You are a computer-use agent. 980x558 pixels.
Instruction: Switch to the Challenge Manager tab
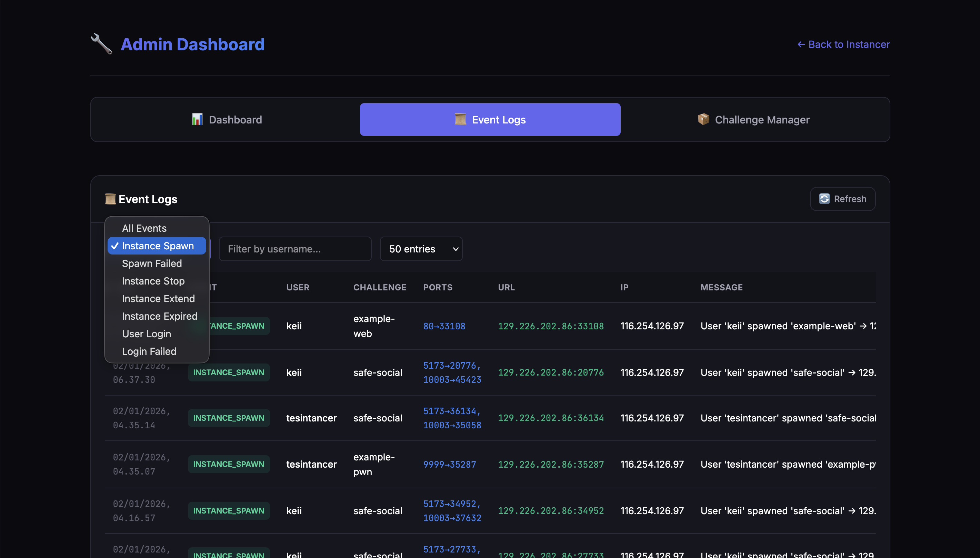point(753,120)
